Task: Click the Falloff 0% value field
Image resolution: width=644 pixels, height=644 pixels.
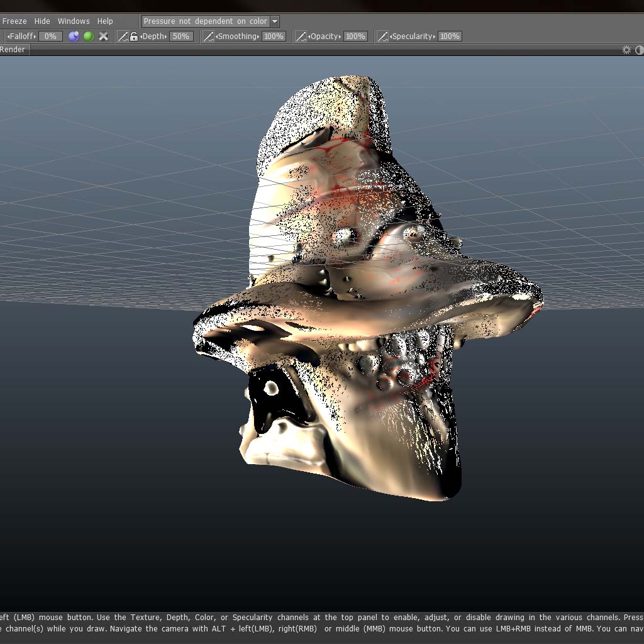Action: 50,36
